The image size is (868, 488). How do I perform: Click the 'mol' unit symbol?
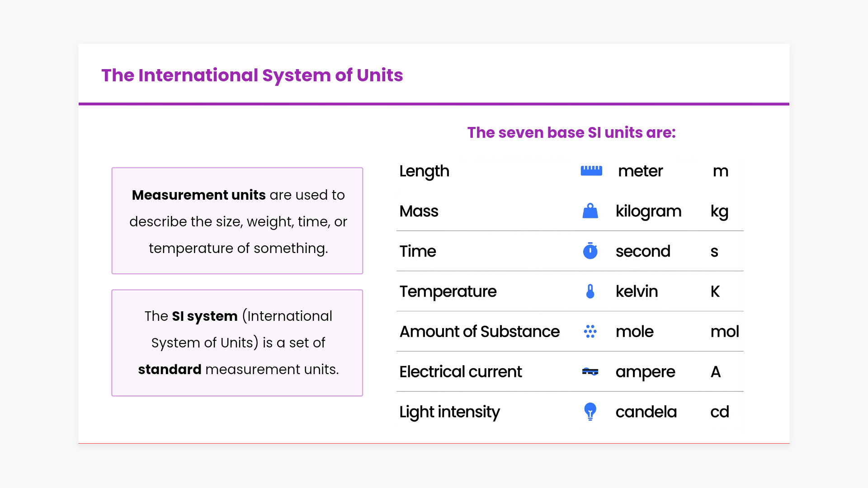(724, 332)
